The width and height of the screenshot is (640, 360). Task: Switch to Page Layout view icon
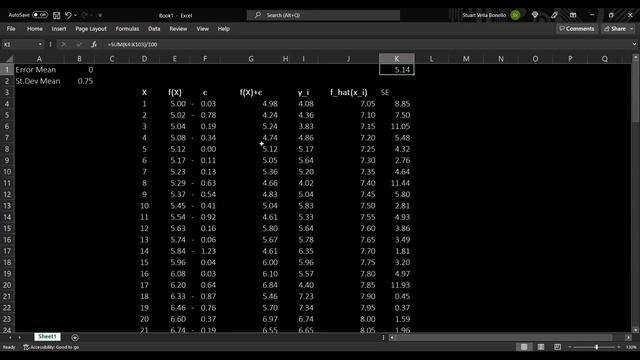541,347
